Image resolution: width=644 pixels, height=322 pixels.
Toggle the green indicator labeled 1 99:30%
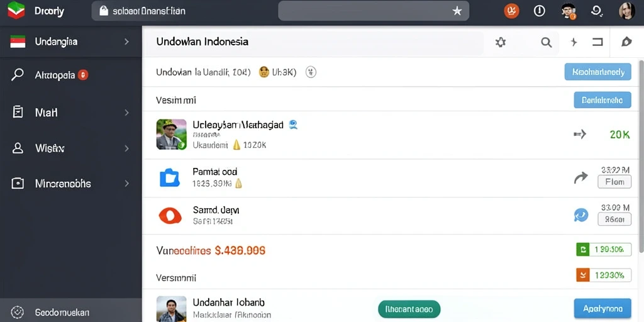[x=604, y=249]
